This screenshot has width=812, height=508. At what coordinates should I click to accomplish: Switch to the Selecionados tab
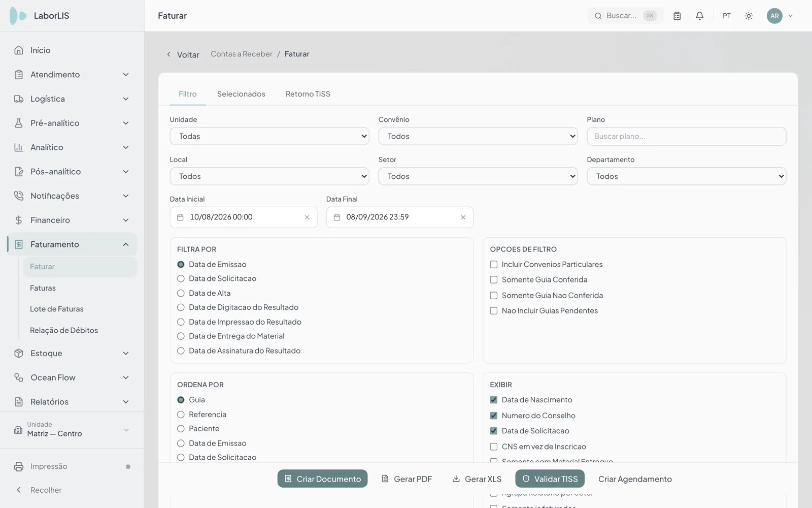coord(241,94)
